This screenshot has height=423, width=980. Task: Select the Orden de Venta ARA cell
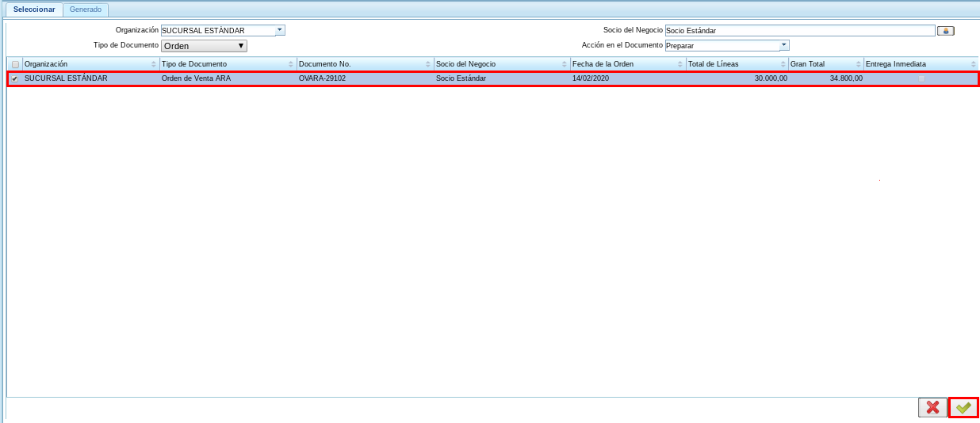(196, 78)
